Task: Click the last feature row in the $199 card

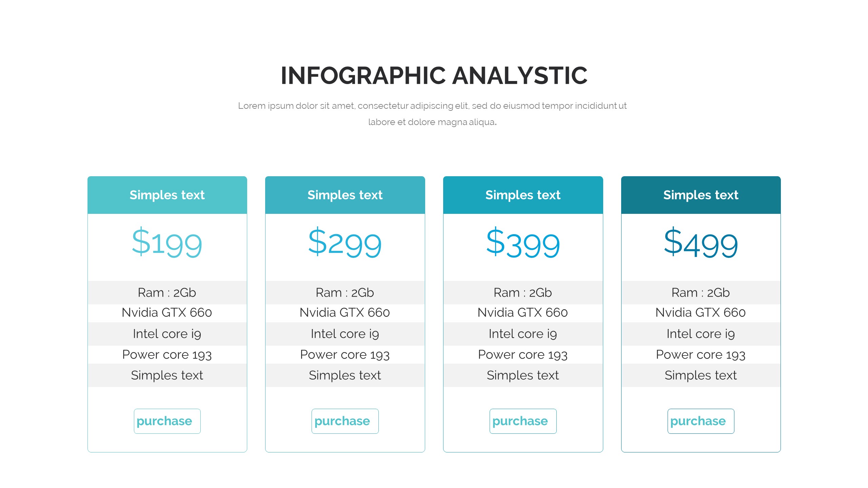Action: 167,375
